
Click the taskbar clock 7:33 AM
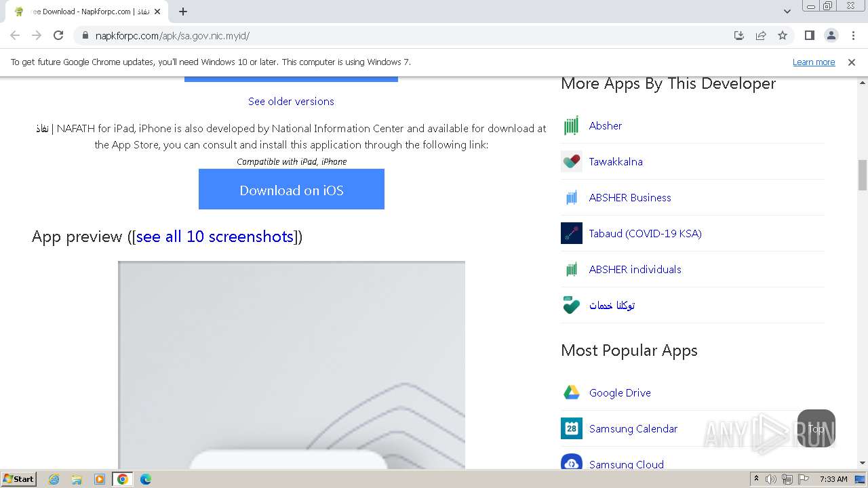click(x=833, y=479)
